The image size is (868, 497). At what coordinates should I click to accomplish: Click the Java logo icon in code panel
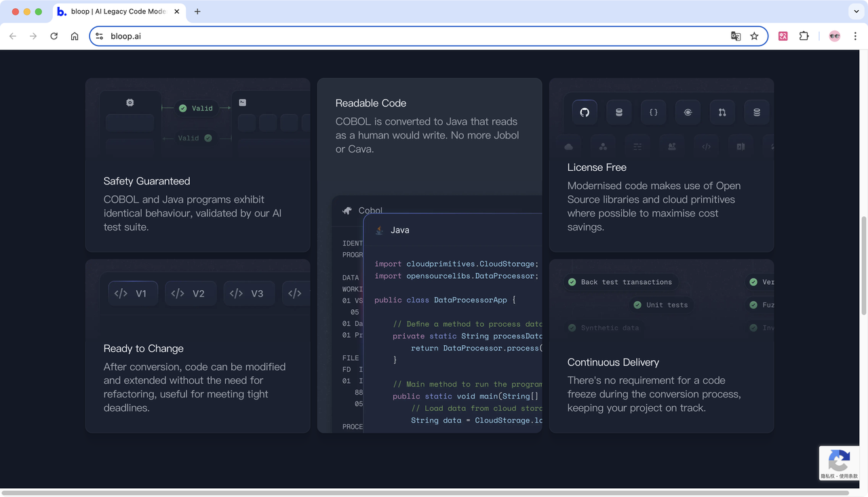tap(380, 230)
